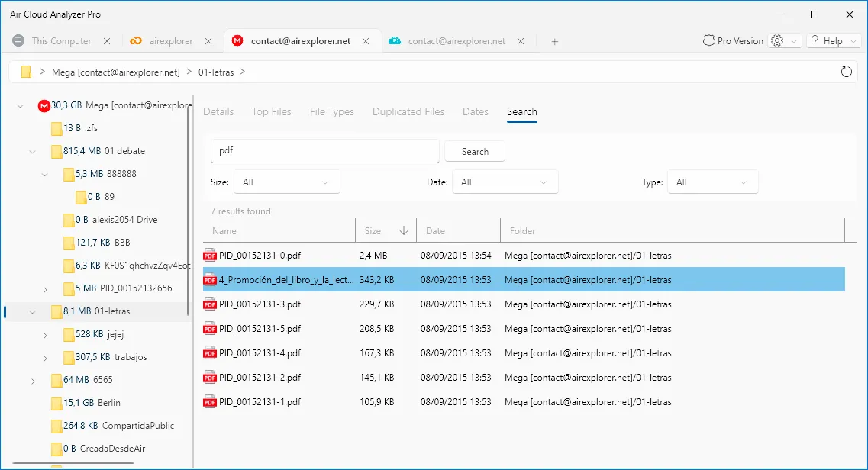Switch to the Duplicated Files tab

408,111
